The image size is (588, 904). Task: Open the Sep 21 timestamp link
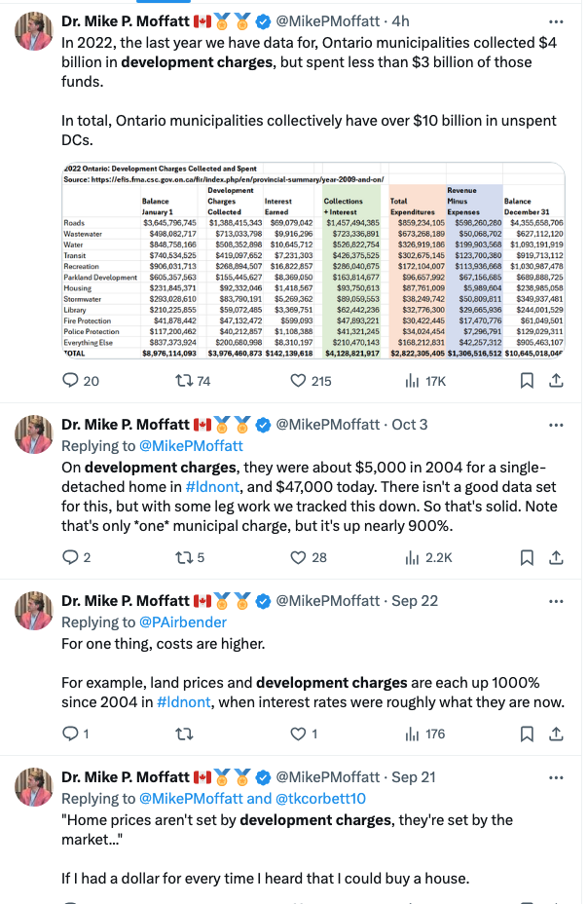coord(414,777)
